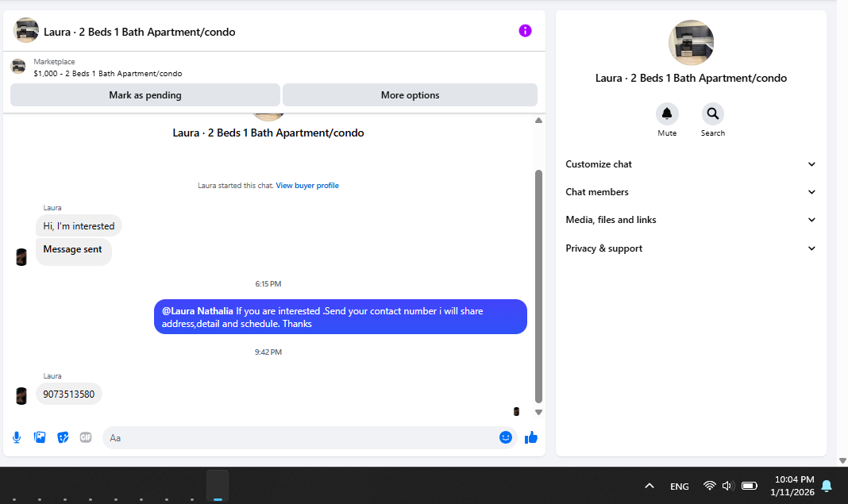The height and width of the screenshot is (504, 848).
Task: Click page scrollbar down arrow
Action: click(x=842, y=460)
